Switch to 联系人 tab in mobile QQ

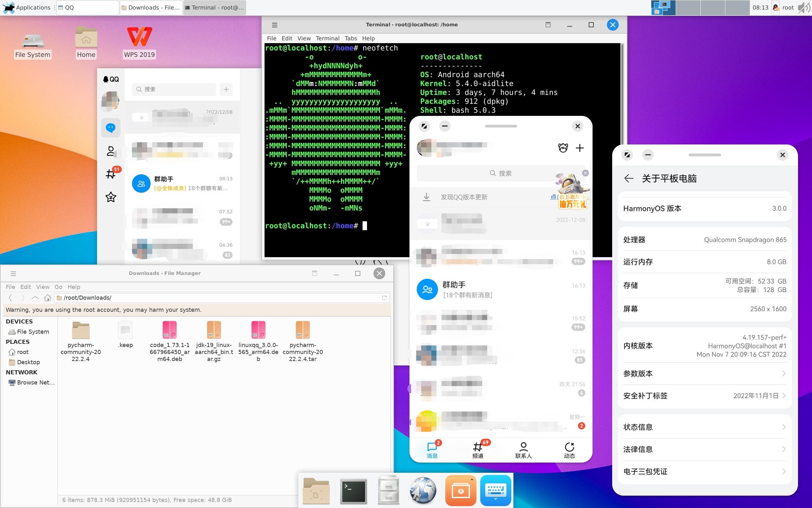523,450
